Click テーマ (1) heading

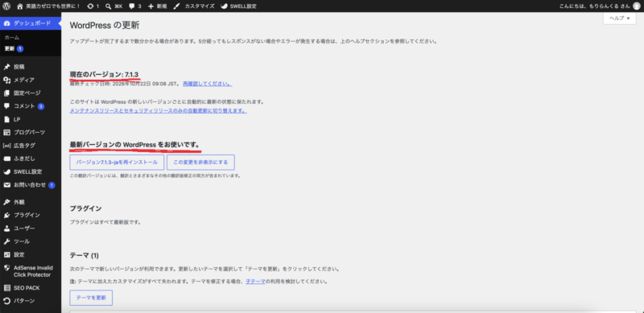(85, 256)
